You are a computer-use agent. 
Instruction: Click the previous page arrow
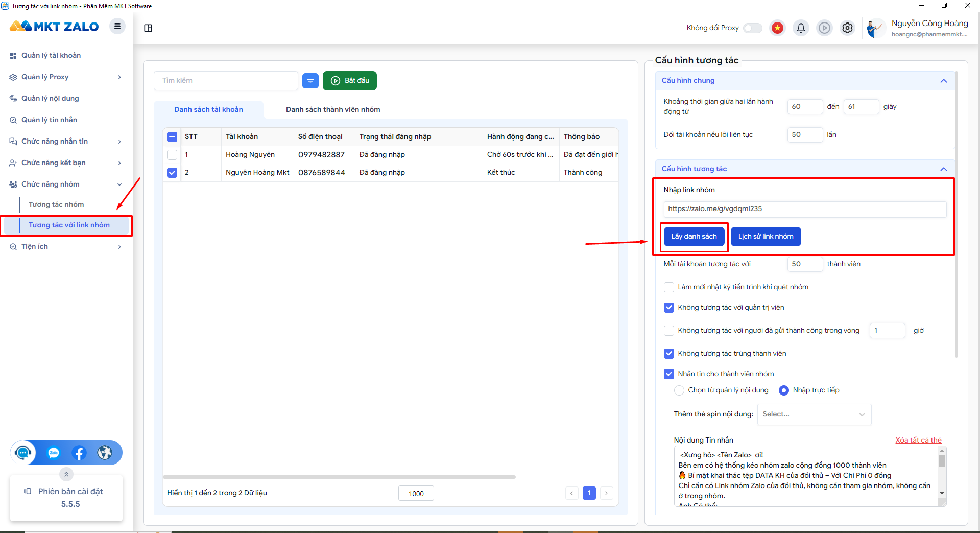coord(572,493)
